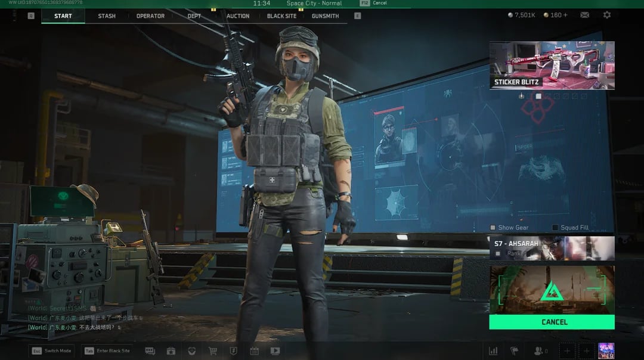Click the flag icon in bottom bar
The height and width of the screenshot is (360, 644).
click(x=514, y=351)
